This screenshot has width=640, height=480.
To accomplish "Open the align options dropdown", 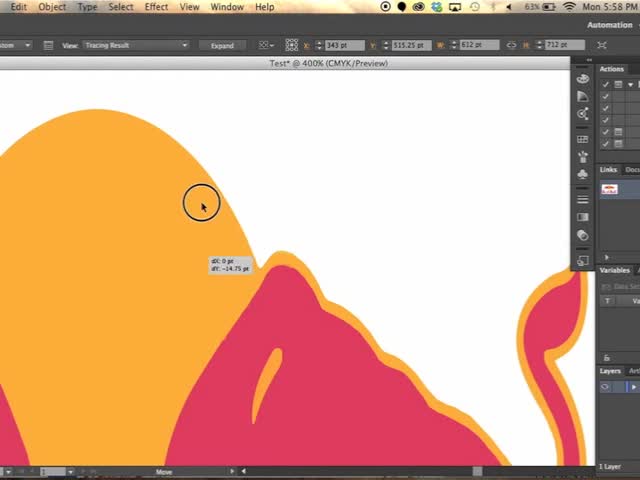I will (266, 45).
